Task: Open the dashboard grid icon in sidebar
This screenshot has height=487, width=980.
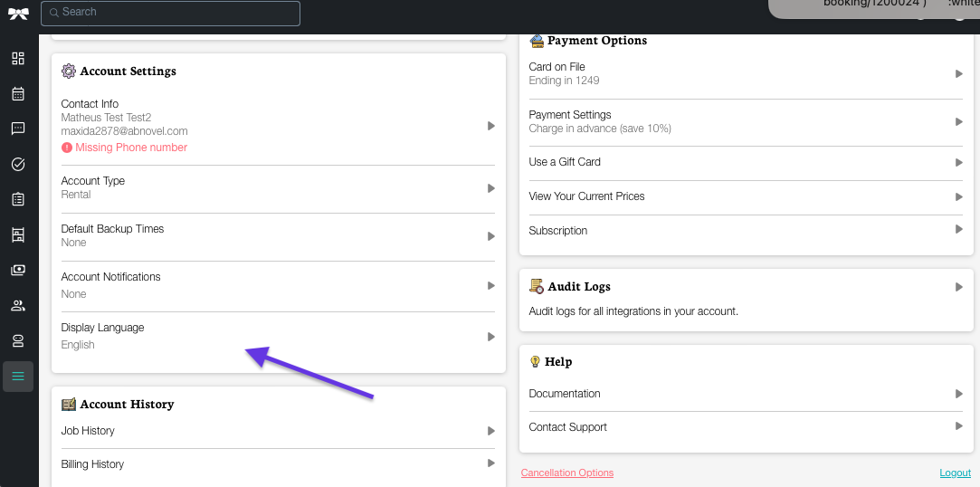Action: [18, 59]
